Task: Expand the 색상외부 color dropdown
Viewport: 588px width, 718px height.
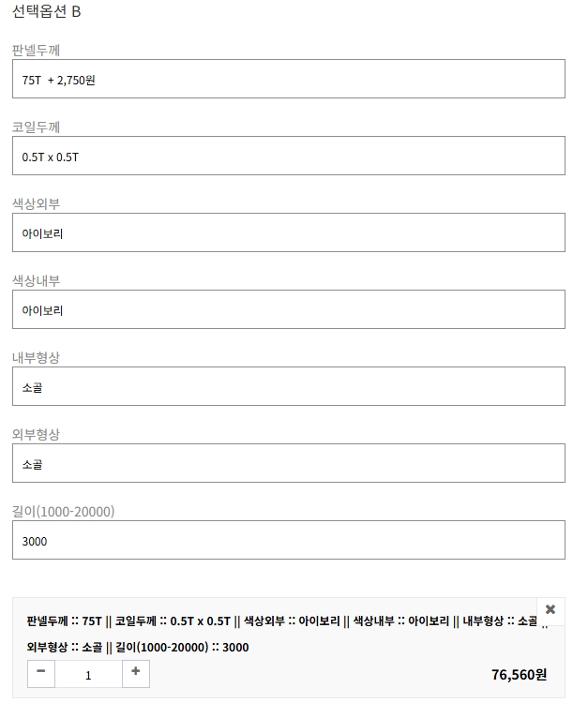Action: pyautogui.click(x=288, y=233)
